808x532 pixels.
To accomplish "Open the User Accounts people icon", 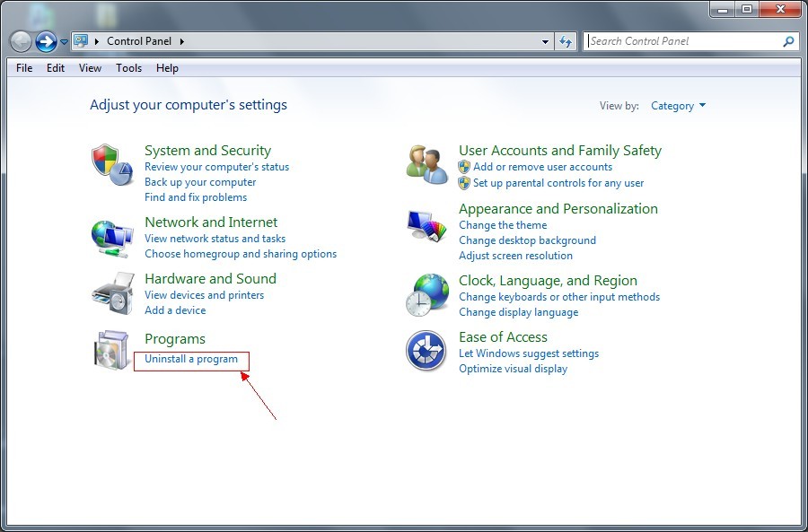I will click(x=426, y=164).
